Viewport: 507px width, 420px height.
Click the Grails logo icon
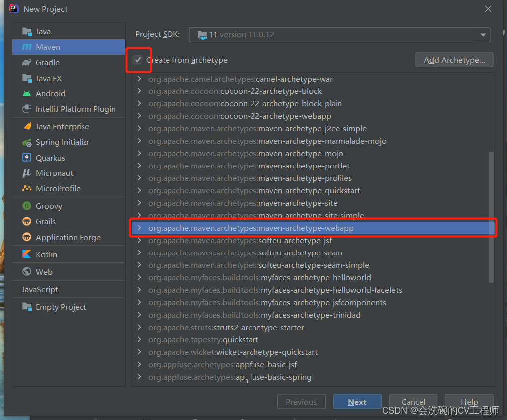point(27,222)
